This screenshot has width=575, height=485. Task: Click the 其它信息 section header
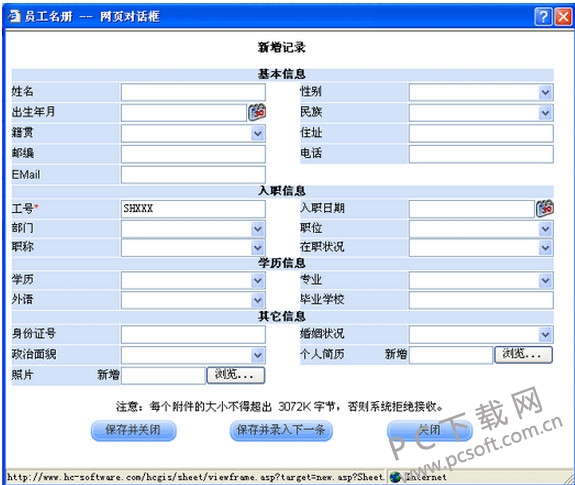click(x=282, y=316)
